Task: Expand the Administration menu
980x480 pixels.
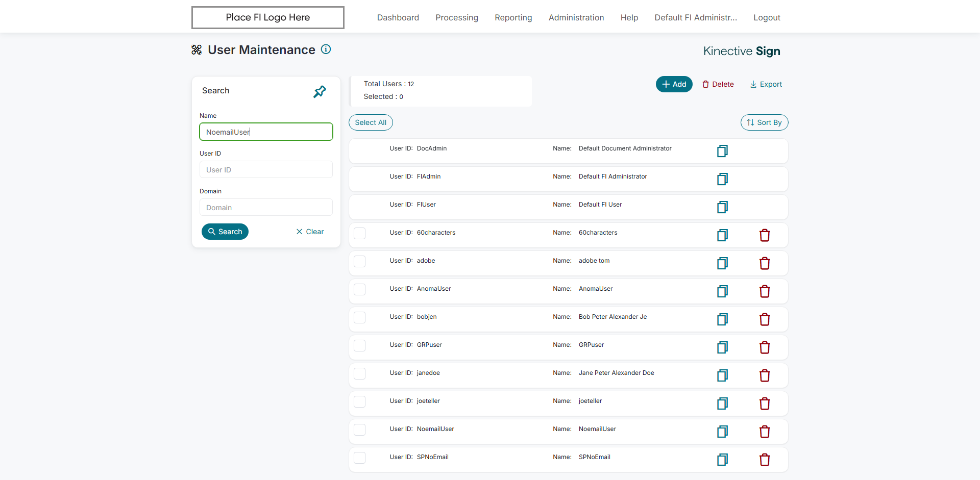Action: [x=576, y=17]
